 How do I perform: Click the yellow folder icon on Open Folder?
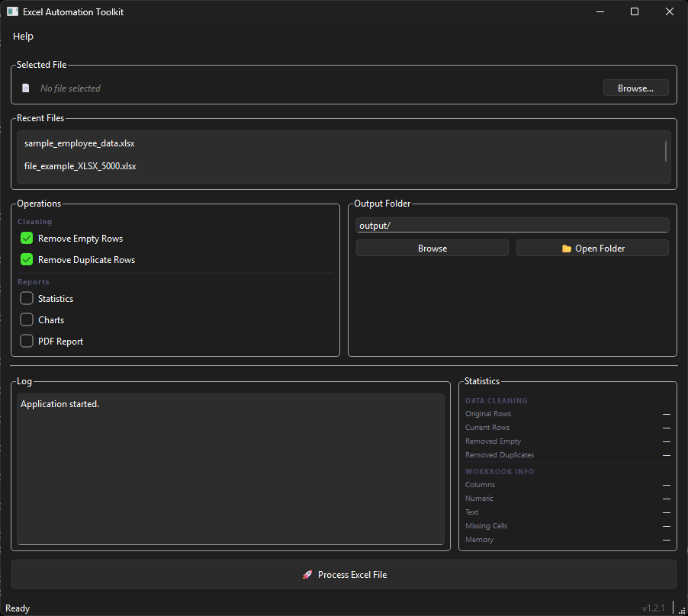[x=567, y=249]
